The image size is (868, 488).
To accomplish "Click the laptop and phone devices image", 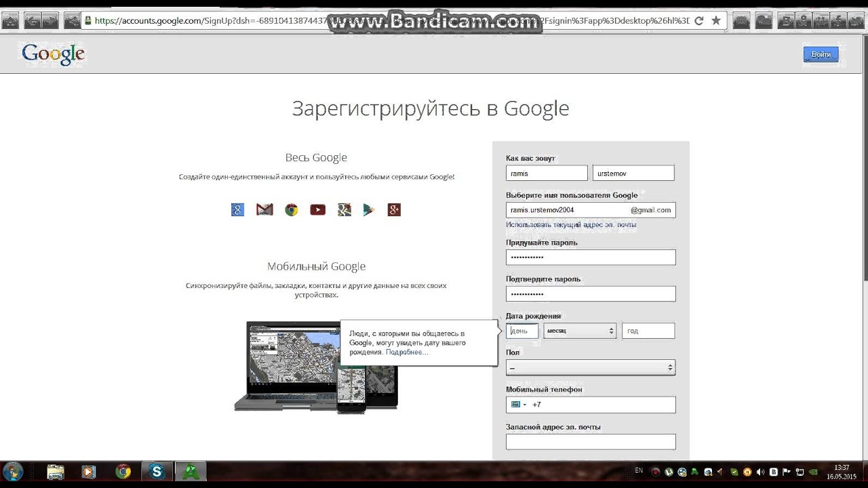I will coord(316,367).
